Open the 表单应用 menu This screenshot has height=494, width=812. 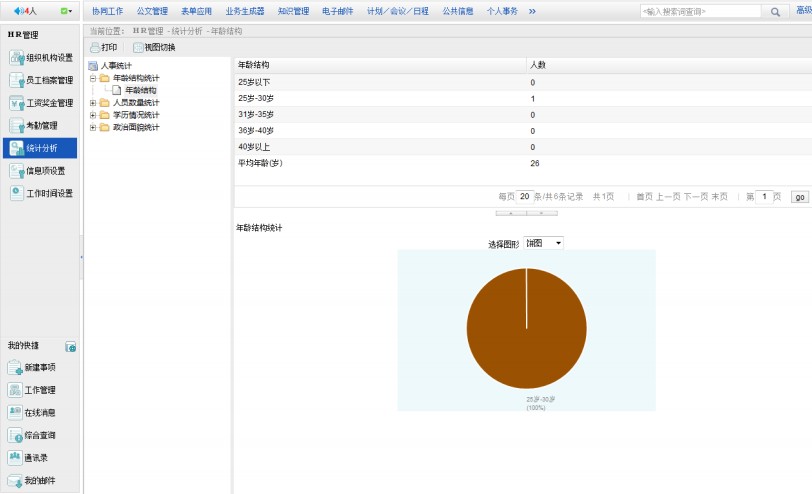tap(196, 11)
